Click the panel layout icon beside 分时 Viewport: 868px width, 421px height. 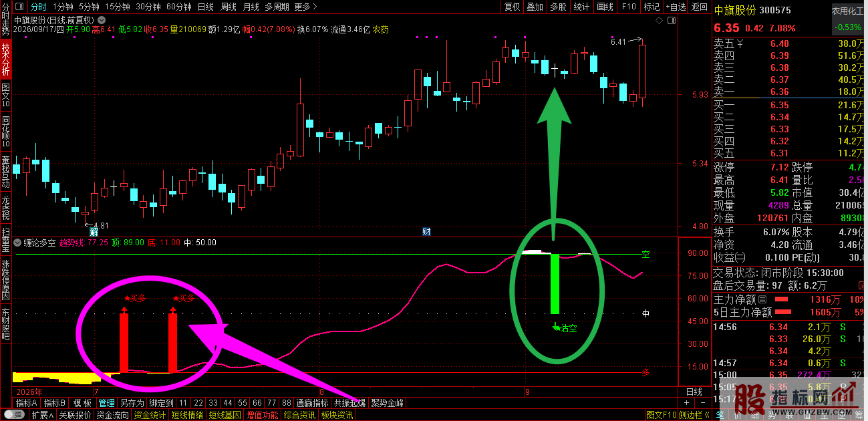[20, 7]
